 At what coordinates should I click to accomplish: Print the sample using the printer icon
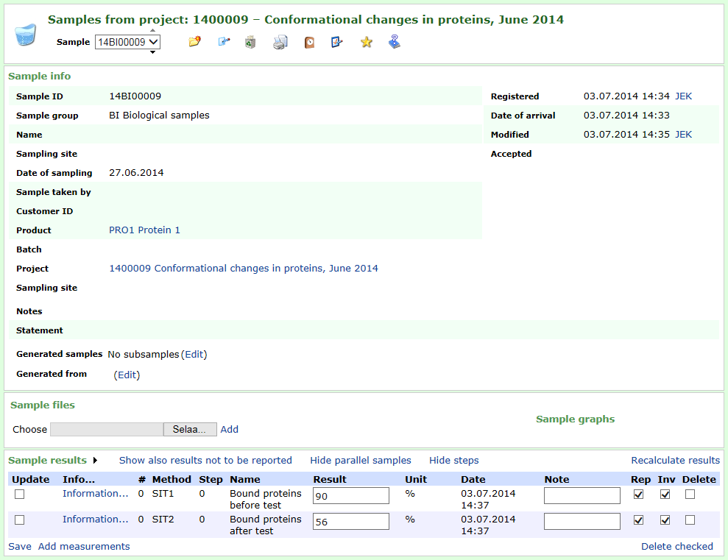pyautogui.click(x=280, y=42)
